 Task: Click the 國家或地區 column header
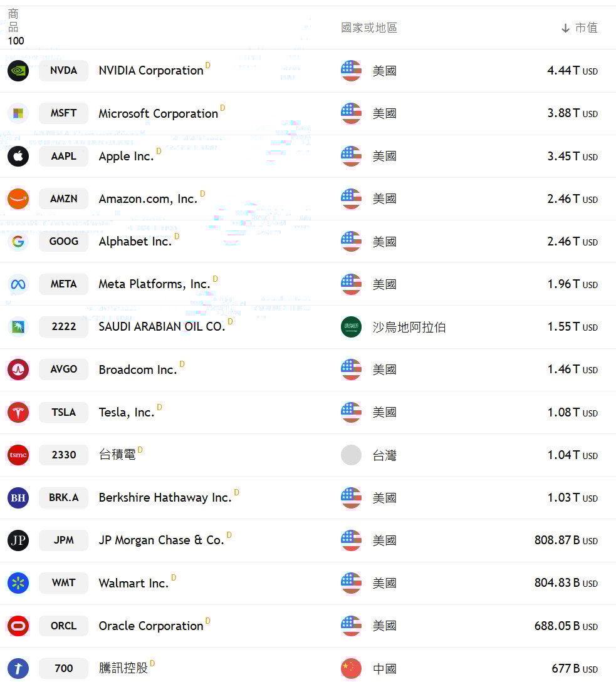(368, 28)
